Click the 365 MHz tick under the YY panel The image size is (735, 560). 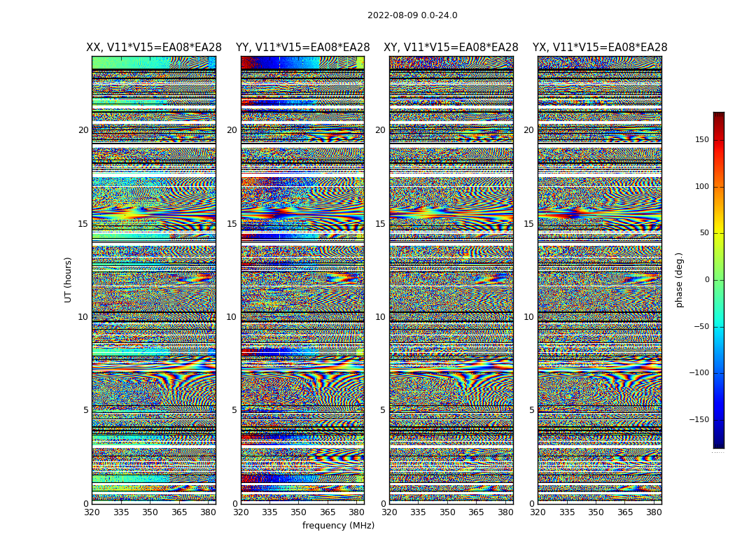tap(328, 512)
